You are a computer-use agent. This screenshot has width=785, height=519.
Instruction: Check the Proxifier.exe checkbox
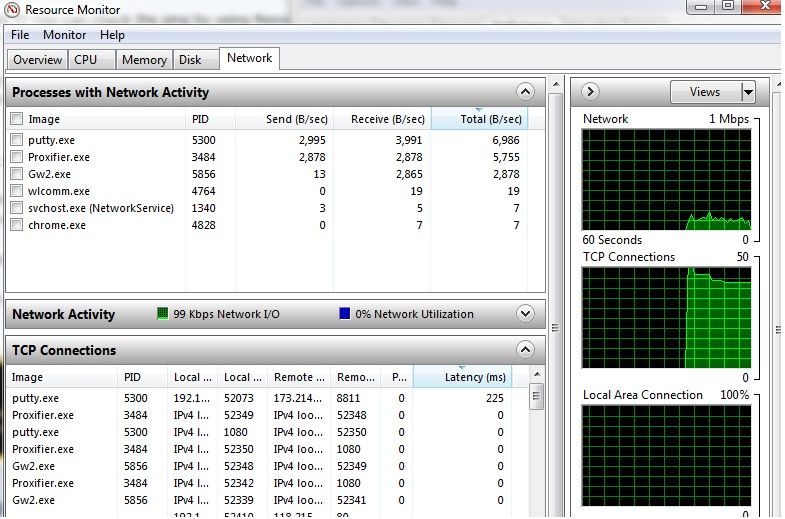[16, 158]
